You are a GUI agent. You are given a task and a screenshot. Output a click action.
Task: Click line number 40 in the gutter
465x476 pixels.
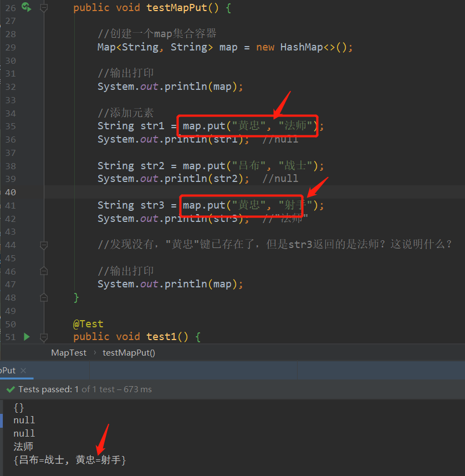tap(11, 192)
